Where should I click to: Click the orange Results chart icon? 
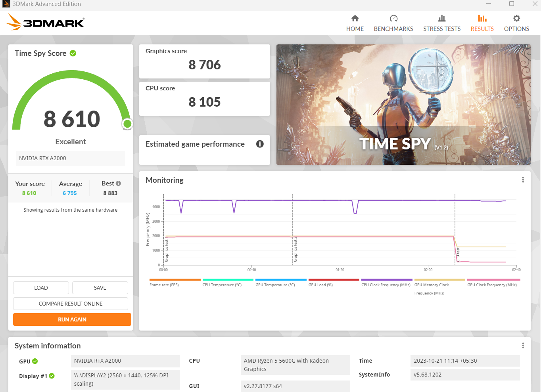(x=482, y=18)
